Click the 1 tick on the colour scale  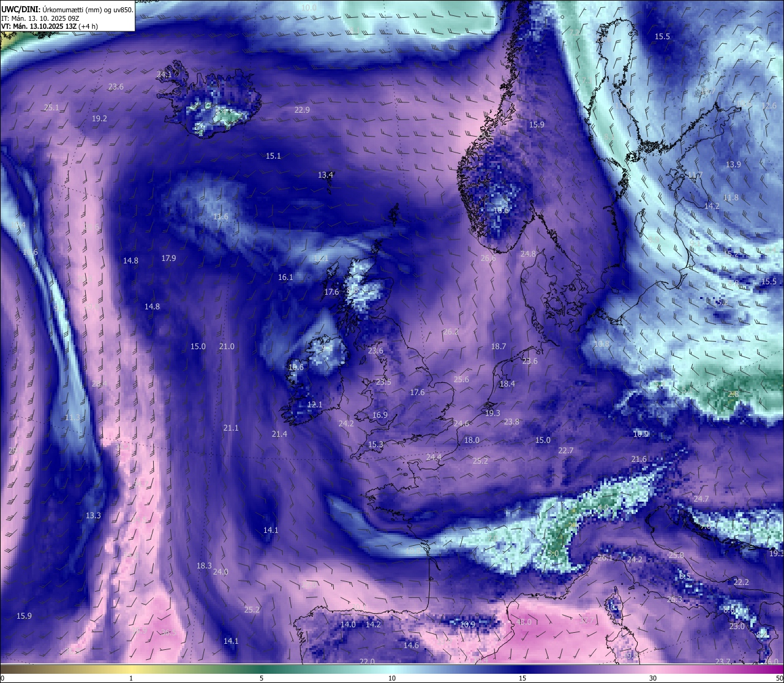[131, 678]
